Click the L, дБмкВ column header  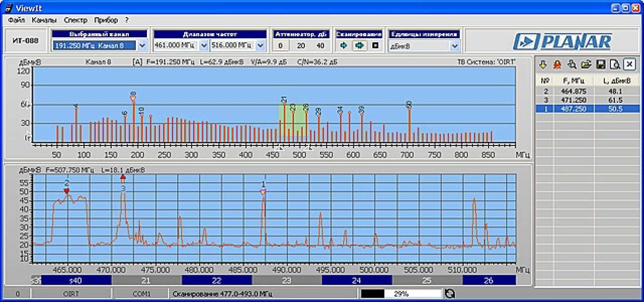point(616,81)
